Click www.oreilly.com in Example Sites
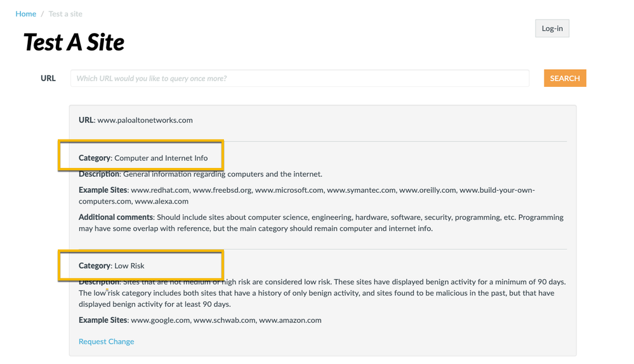Viewport: 634px width, 364px height. pyautogui.click(x=427, y=190)
